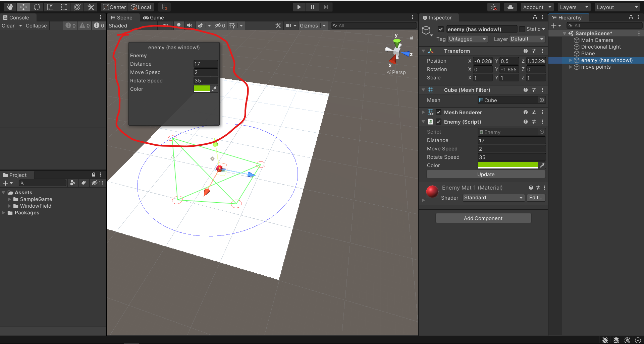Toggle scene effects like skybox

[x=200, y=25]
